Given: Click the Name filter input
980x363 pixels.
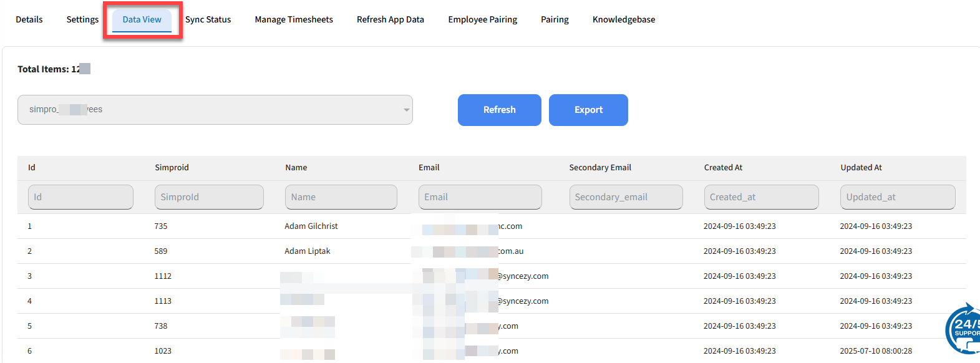Looking at the screenshot, I should pos(341,197).
